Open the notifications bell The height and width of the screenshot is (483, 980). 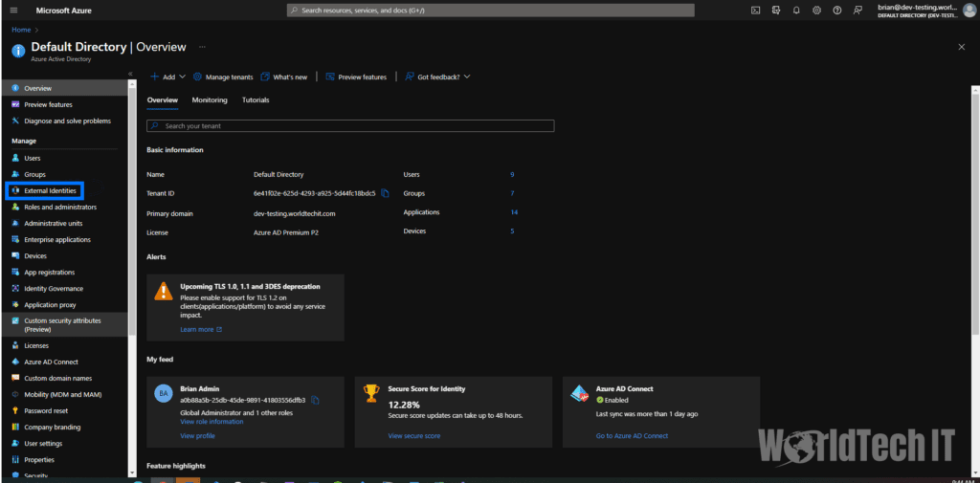tap(796, 11)
